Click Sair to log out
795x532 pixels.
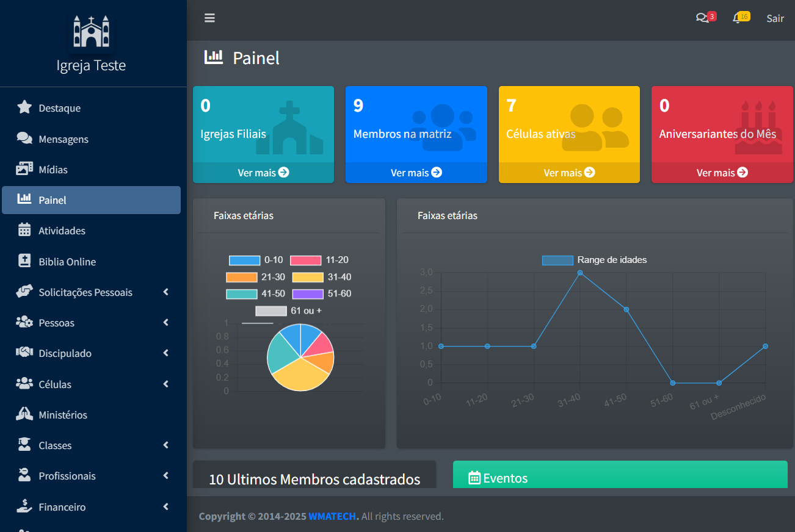[775, 18]
